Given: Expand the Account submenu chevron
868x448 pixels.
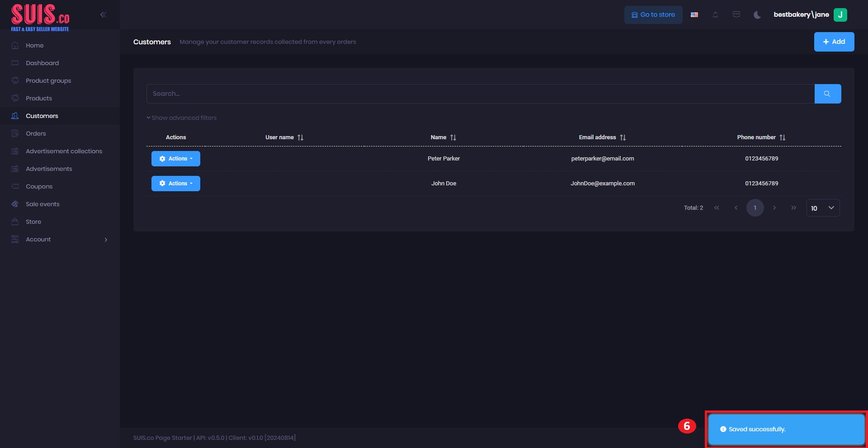Looking at the screenshot, I should (x=106, y=240).
